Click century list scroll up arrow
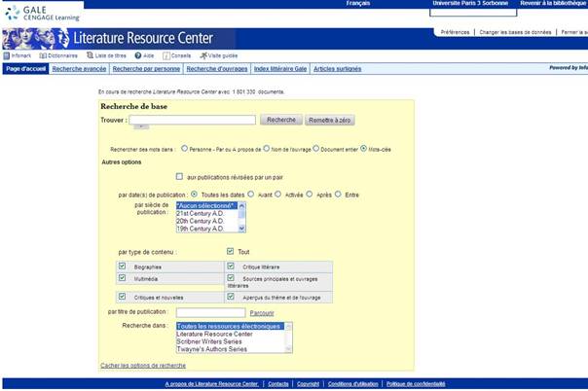The image size is (588, 391). [x=241, y=205]
